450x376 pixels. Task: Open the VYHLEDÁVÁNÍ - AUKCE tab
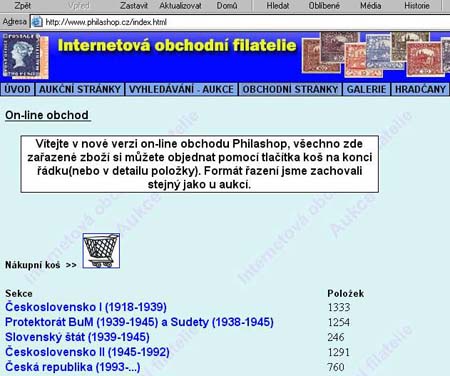(x=181, y=89)
